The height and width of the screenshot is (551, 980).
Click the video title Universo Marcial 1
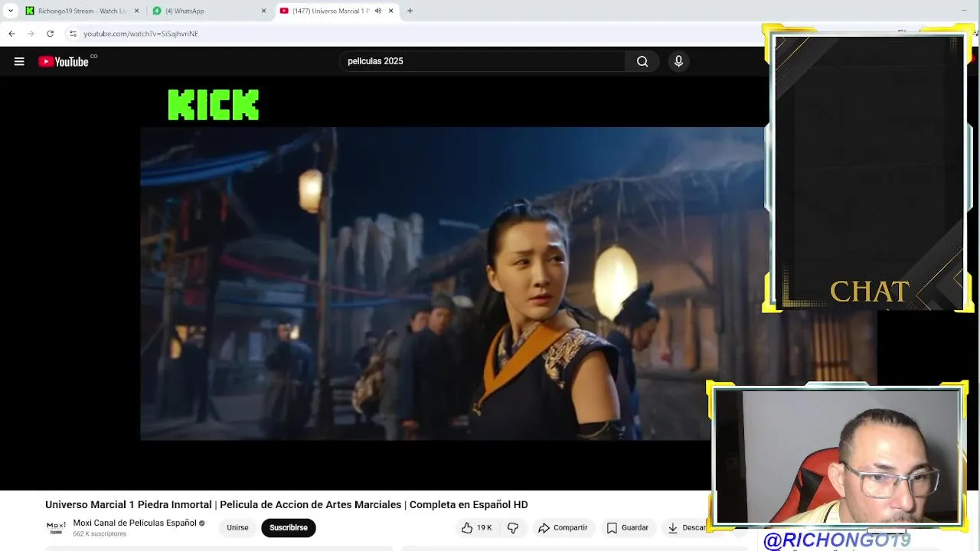tap(286, 505)
